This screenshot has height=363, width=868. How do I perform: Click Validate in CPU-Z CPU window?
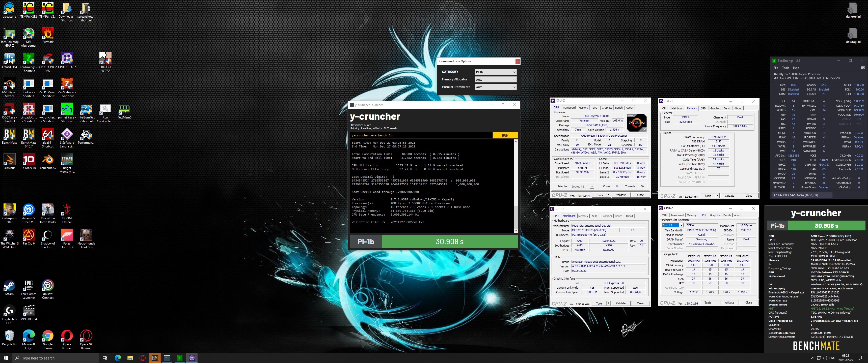pyautogui.click(x=621, y=195)
